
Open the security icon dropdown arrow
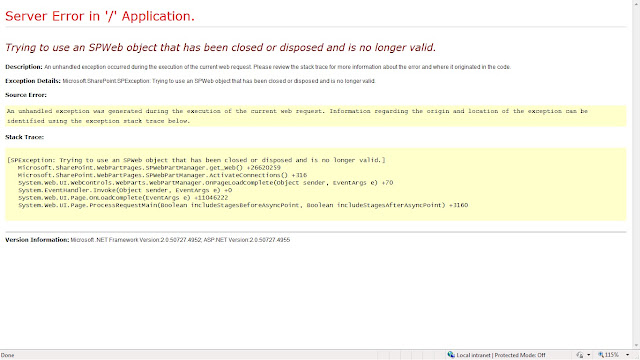click(x=589, y=355)
